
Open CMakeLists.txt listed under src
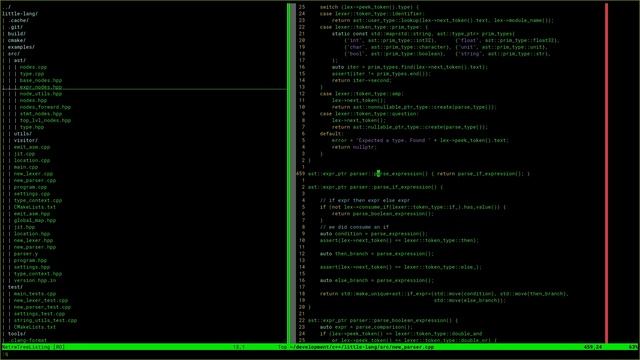point(35,207)
